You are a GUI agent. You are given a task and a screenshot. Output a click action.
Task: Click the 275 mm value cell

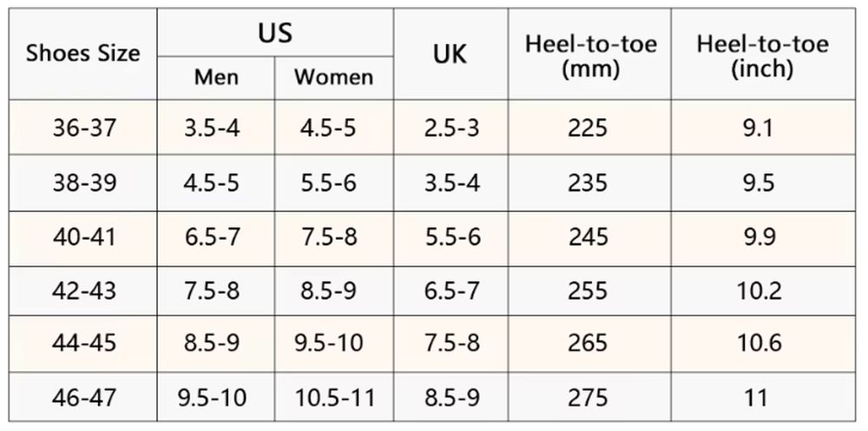589,396
